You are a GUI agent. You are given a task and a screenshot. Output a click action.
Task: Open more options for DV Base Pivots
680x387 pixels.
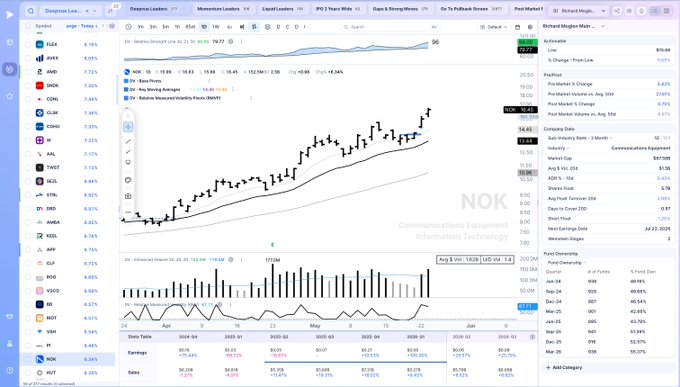coord(209,81)
